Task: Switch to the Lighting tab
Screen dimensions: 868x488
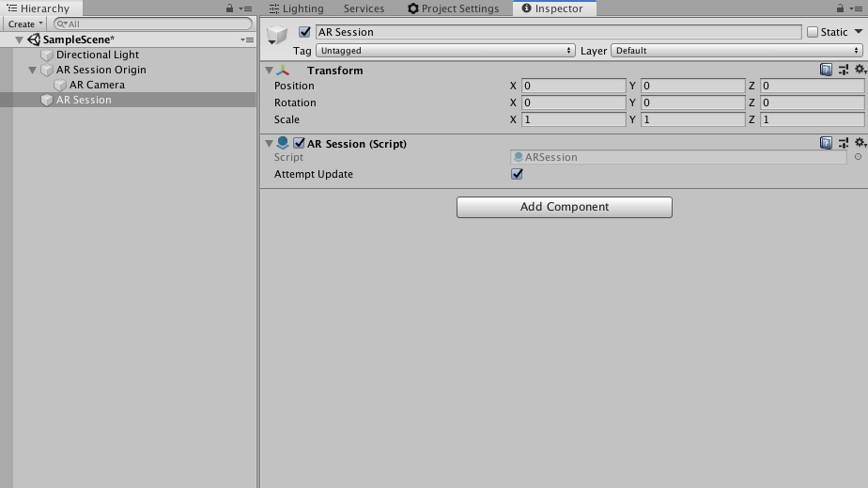Action: click(296, 8)
